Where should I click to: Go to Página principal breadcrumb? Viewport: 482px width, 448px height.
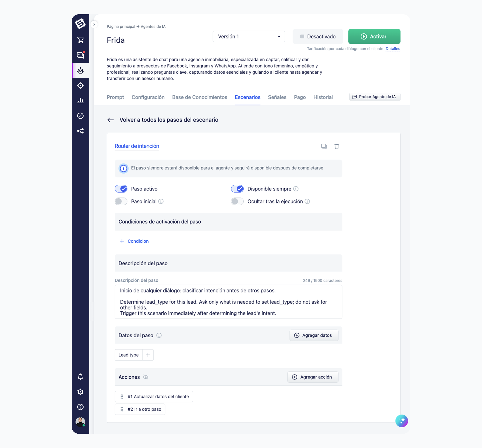click(x=121, y=27)
